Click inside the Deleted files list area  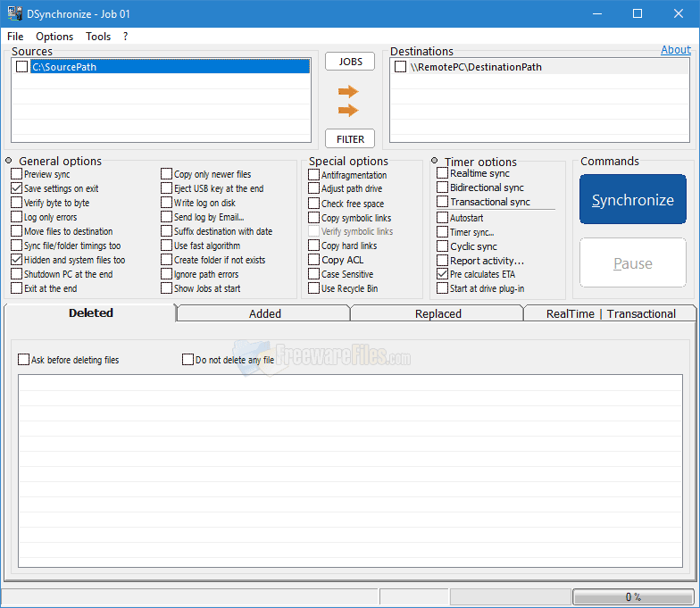click(x=350, y=471)
